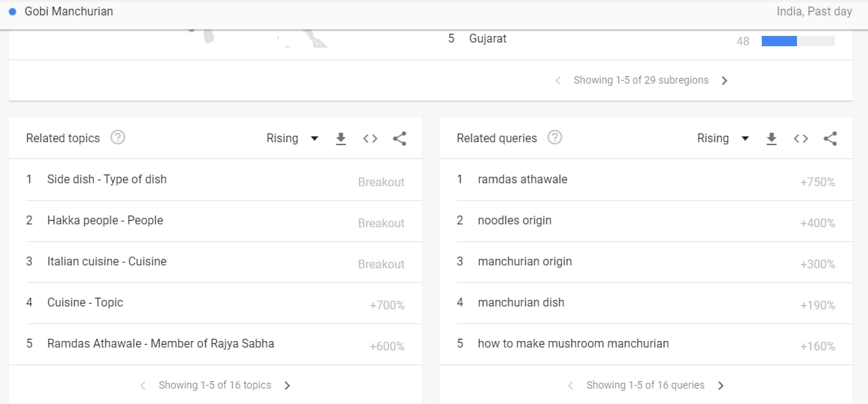
Task: Click the Gobi Manchurian blue term dot
Action: (x=12, y=12)
